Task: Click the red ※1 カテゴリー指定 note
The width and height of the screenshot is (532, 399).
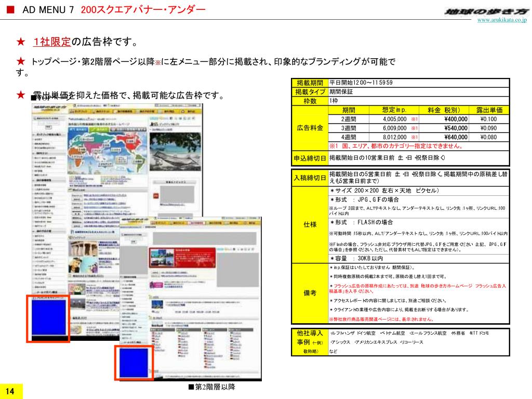Action: (x=396, y=146)
